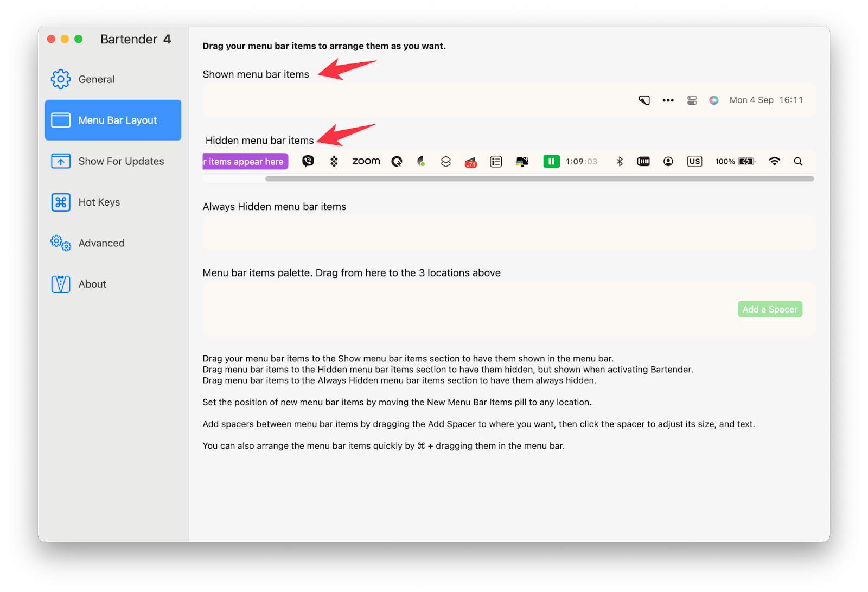
Task: Click the Advanced double-gear icon
Action: tap(61, 243)
